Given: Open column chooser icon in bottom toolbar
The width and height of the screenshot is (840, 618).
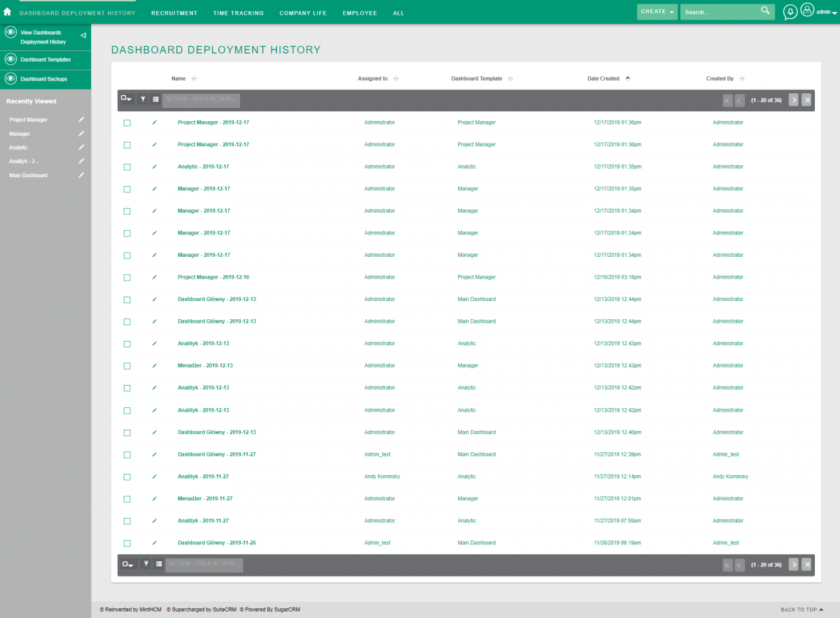Looking at the screenshot, I should 158,563.
